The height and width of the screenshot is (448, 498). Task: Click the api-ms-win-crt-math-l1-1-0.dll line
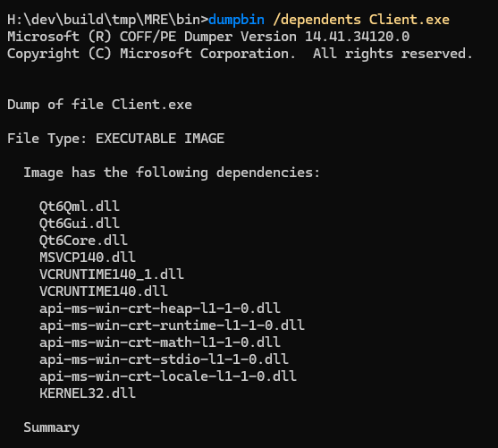[160, 342]
